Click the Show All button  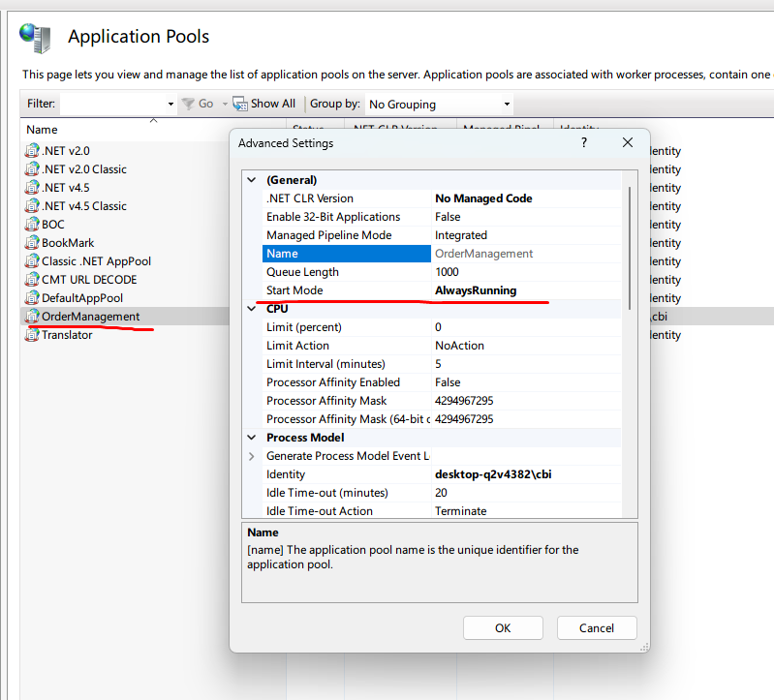point(264,104)
